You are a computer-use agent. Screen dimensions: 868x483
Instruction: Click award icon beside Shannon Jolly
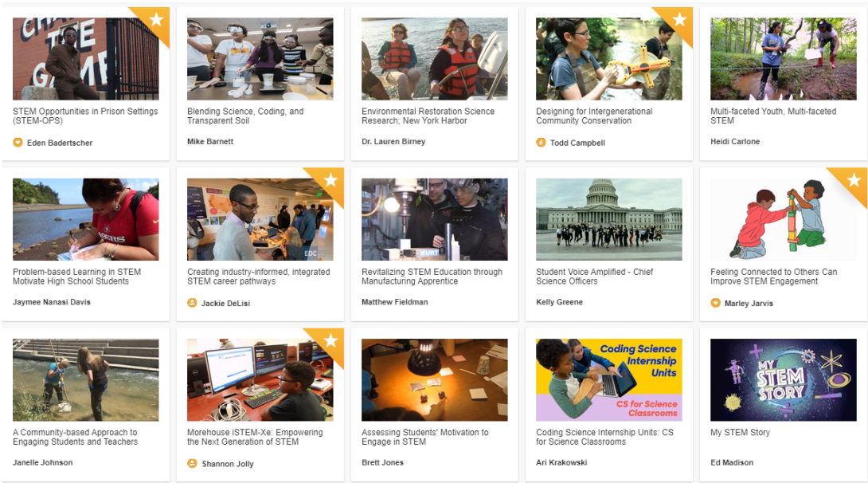(192, 463)
